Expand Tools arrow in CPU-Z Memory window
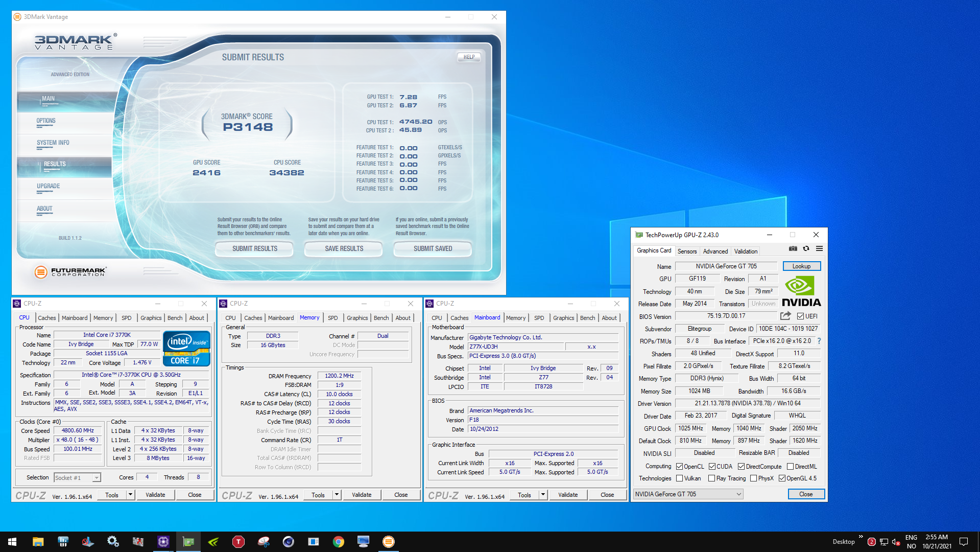Screen dimensions: 980x552 tap(337, 495)
